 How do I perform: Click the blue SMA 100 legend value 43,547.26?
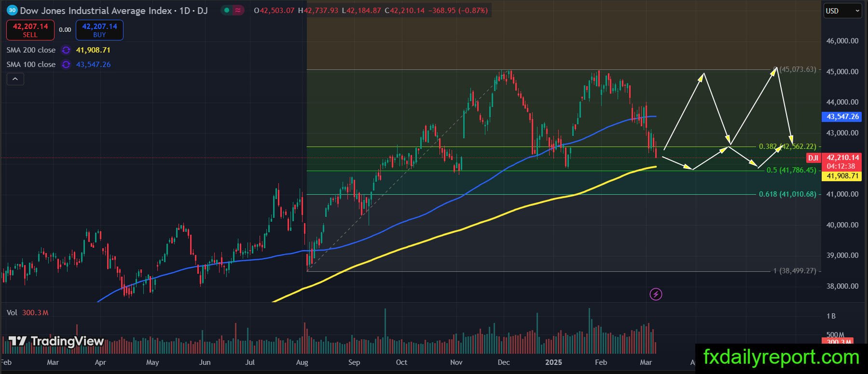point(93,65)
